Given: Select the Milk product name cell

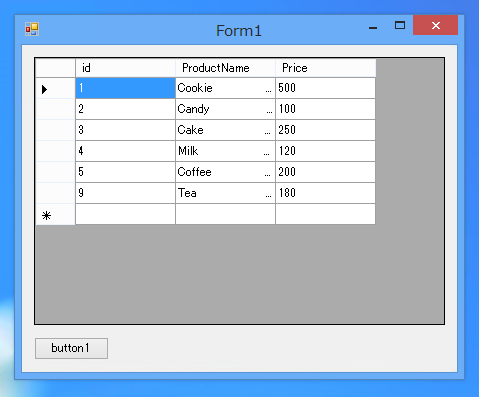Looking at the screenshot, I should [225, 151].
